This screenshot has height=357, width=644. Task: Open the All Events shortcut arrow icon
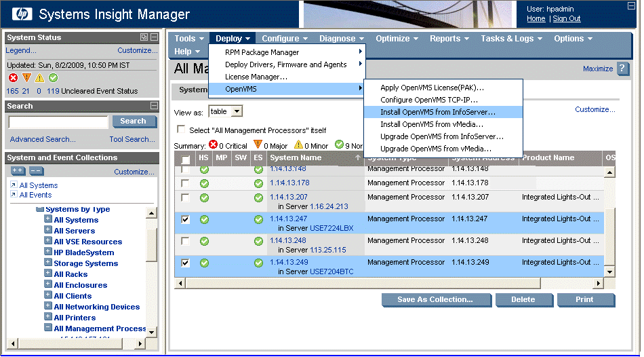point(14,195)
